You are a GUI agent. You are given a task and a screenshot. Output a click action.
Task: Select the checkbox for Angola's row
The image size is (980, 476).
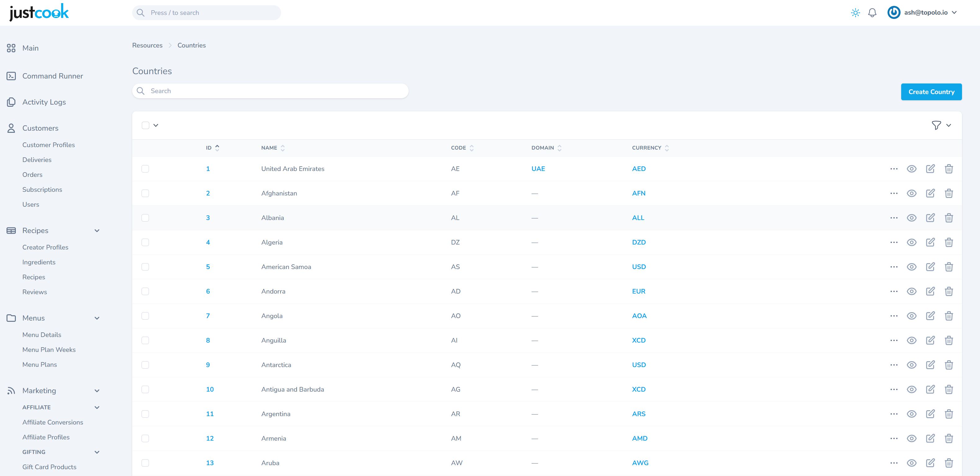click(145, 316)
